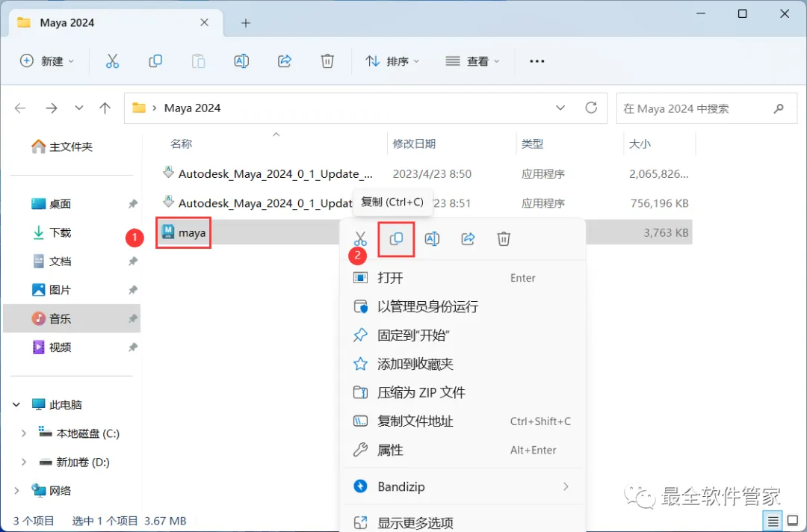Go forward with the right arrow button

point(52,108)
